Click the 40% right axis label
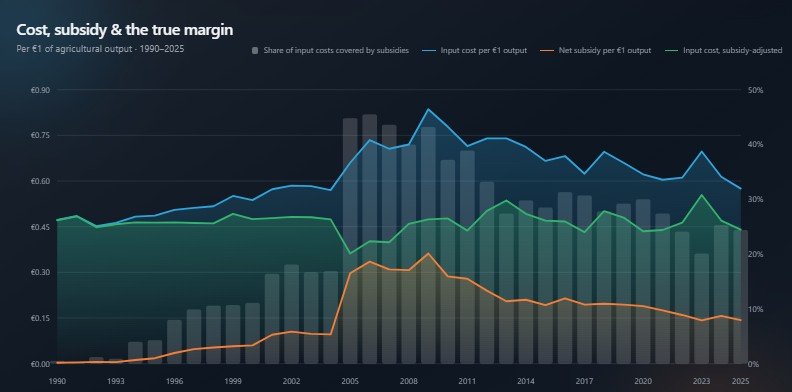Screen dimensions: 792x392 click(756, 144)
